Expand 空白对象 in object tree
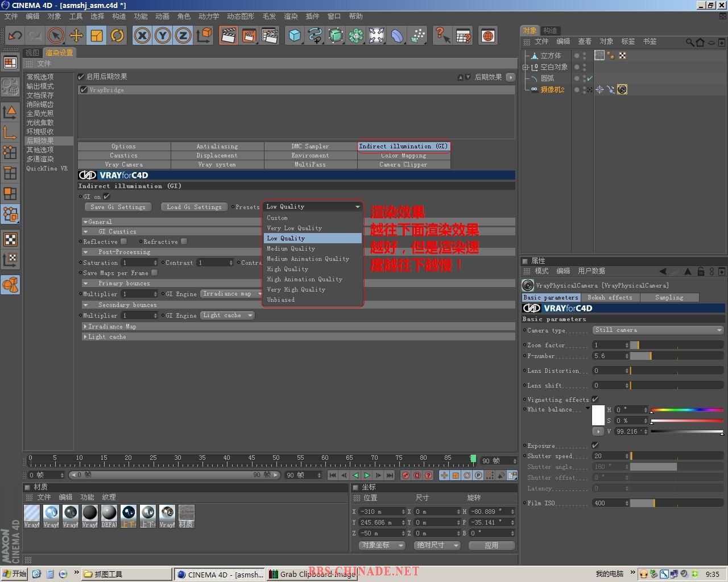This screenshot has height=582, width=728. pos(526,67)
